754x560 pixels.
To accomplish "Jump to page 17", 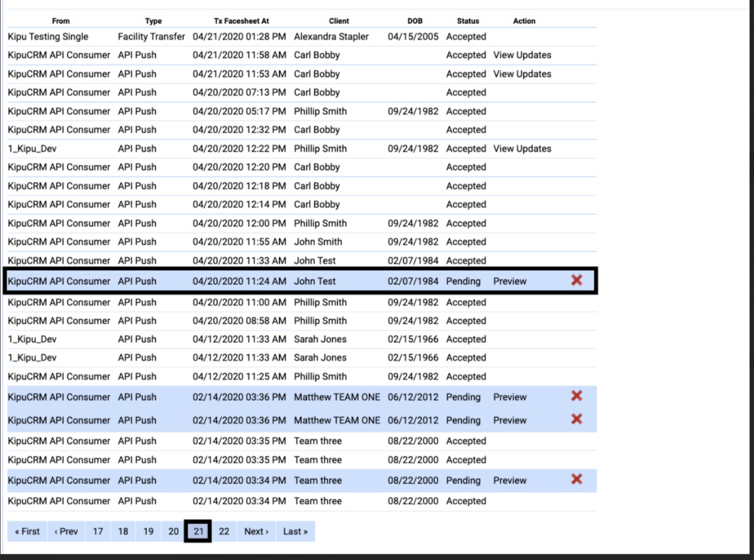I will 98,531.
